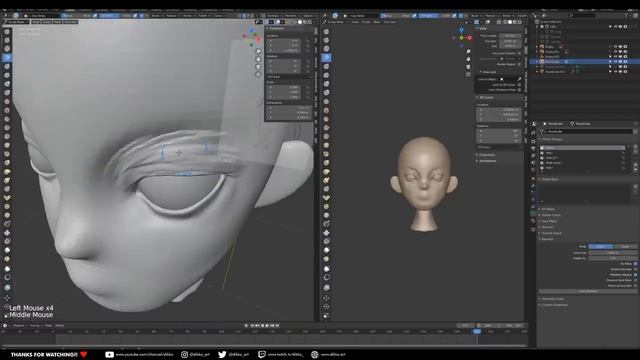Toggle the Preserve Paint Mask checkbox
The height and width of the screenshot is (360, 640).
(x=636, y=280)
